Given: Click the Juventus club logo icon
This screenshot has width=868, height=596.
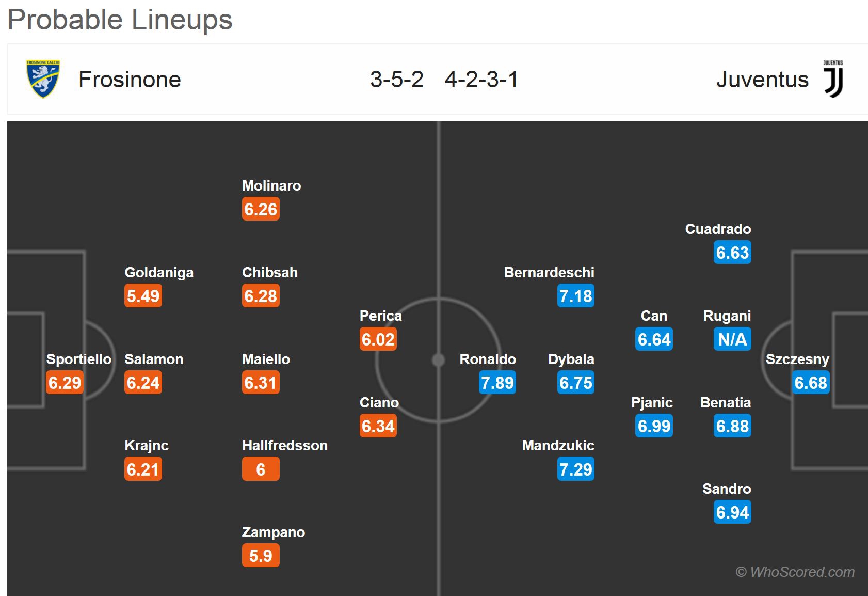Looking at the screenshot, I should pos(833,79).
